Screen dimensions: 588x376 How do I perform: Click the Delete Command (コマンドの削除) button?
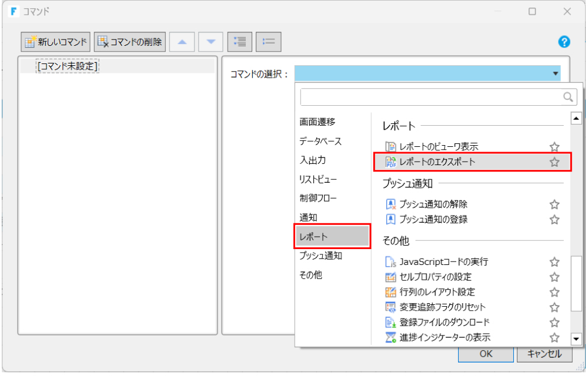[x=130, y=42]
